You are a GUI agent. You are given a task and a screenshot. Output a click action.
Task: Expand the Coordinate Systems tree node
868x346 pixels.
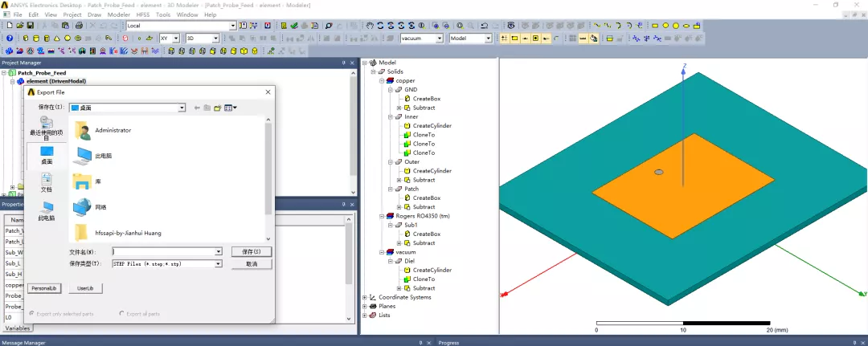[x=365, y=297]
